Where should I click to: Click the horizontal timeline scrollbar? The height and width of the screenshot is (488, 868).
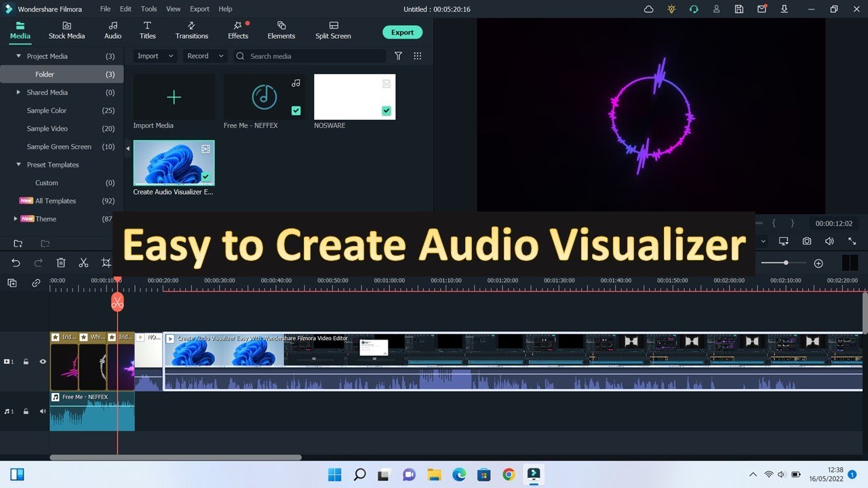pyautogui.click(x=176, y=457)
